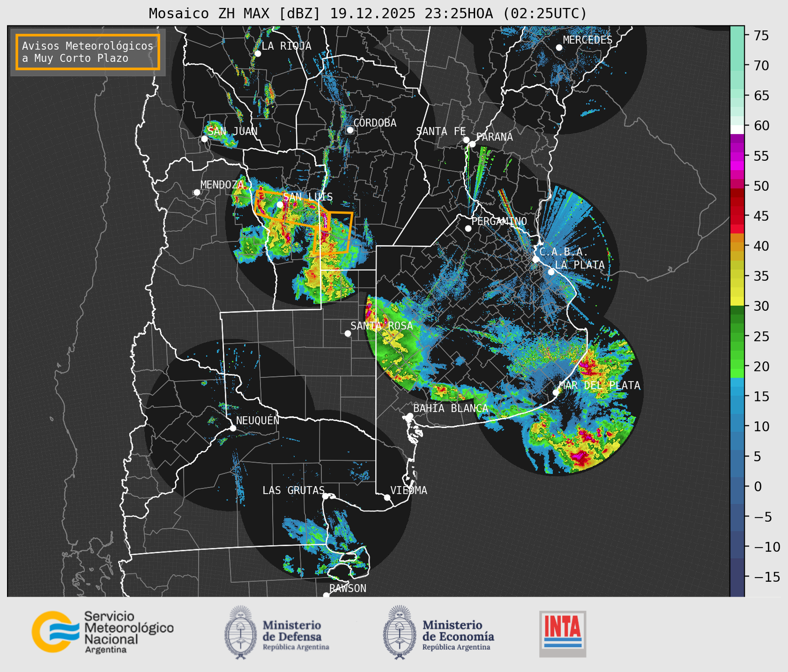Click the white marker dot for Mar del Plata
This screenshot has height=672, width=788.
coord(556,392)
